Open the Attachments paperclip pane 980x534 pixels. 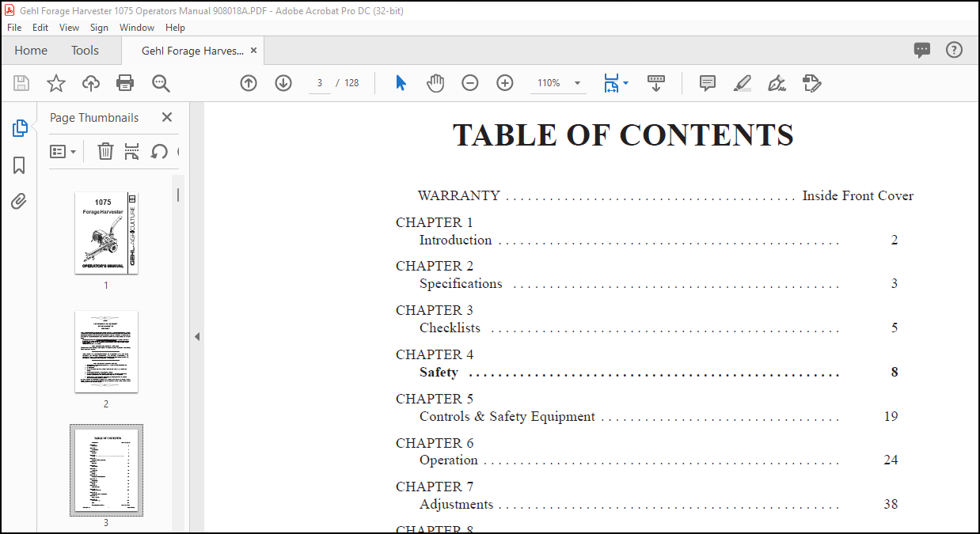(x=19, y=202)
